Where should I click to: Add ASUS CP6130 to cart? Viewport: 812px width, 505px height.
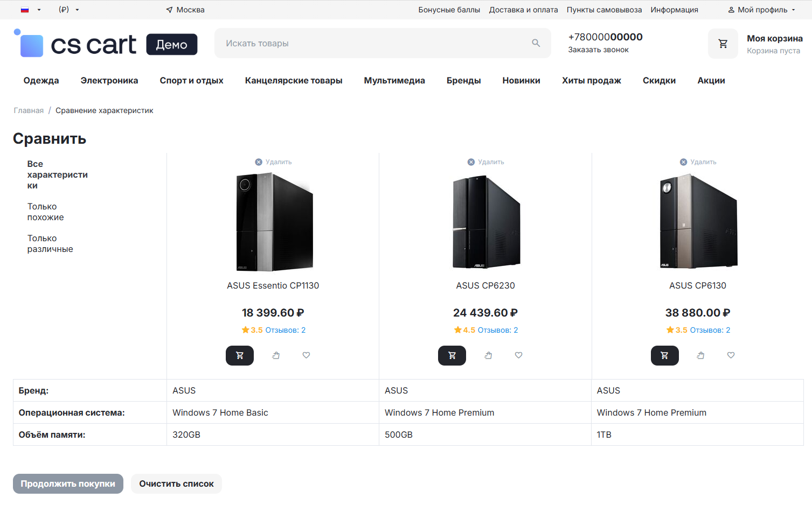pos(664,355)
